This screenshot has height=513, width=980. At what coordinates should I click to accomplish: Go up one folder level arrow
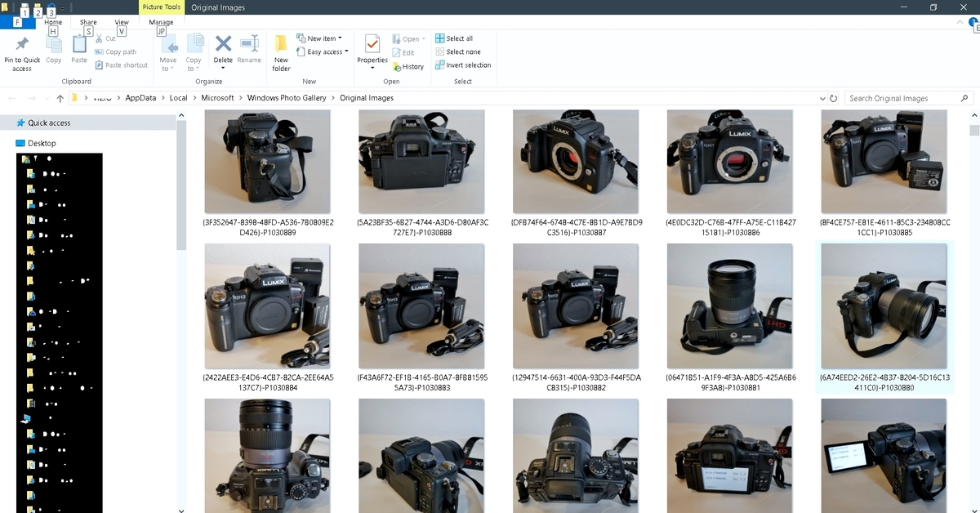[60, 98]
